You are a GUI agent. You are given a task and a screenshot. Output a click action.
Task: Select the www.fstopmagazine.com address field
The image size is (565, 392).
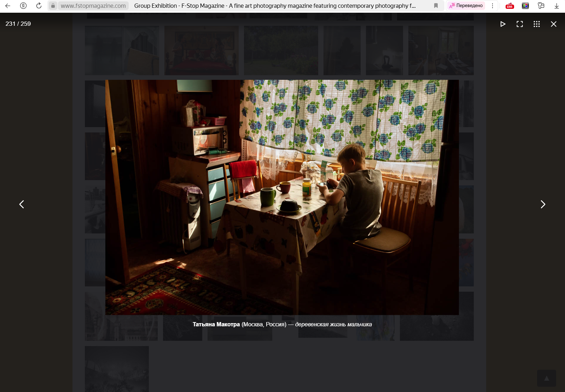pos(93,6)
